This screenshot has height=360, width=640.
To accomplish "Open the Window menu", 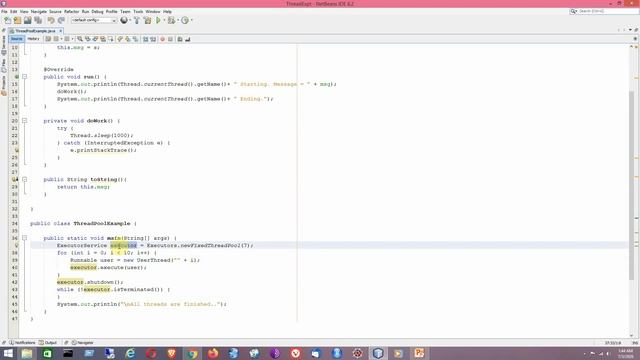I will (x=153, y=11).
